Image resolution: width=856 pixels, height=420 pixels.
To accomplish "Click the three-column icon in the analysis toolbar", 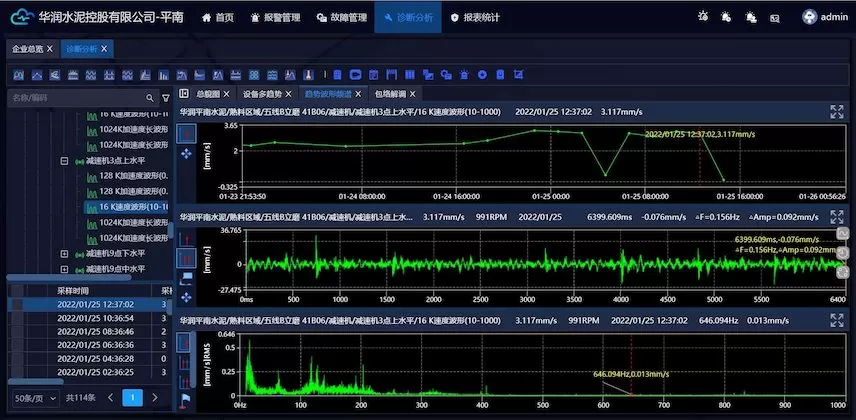I will point(410,75).
